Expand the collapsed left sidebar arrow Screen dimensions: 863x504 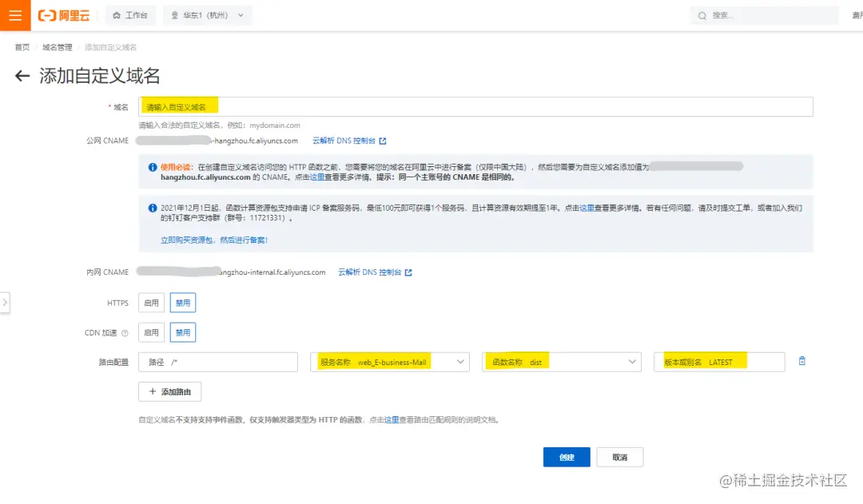(x=5, y=302)
